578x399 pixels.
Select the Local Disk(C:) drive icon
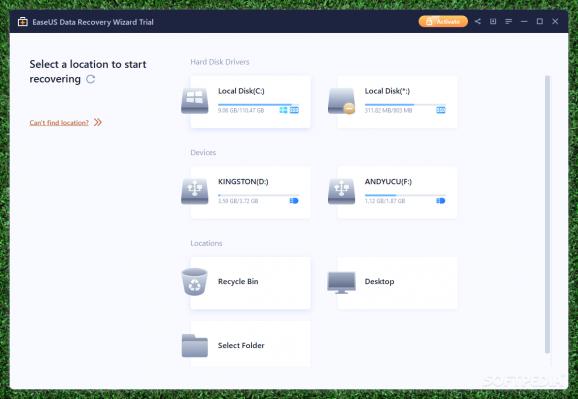[x=195, y=100]
